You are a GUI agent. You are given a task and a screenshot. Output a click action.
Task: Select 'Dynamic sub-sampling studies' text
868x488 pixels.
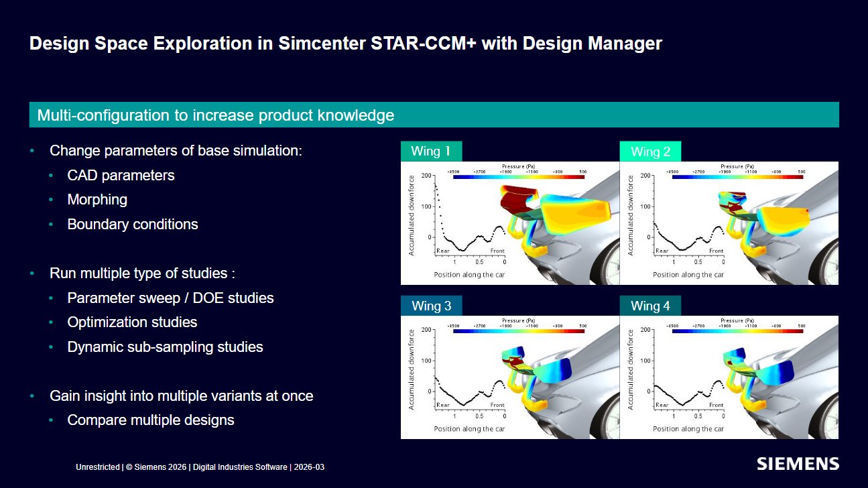(166, 347)
